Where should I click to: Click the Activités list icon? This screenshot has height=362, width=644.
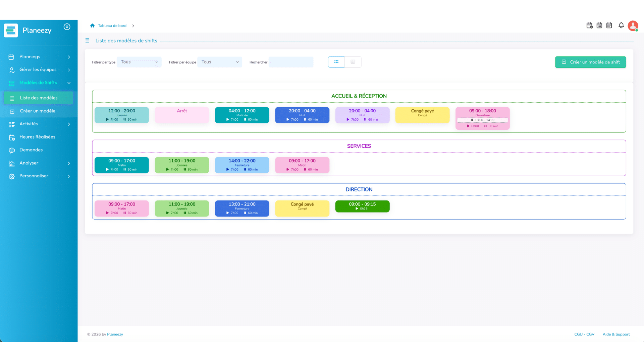click(12, 124)
